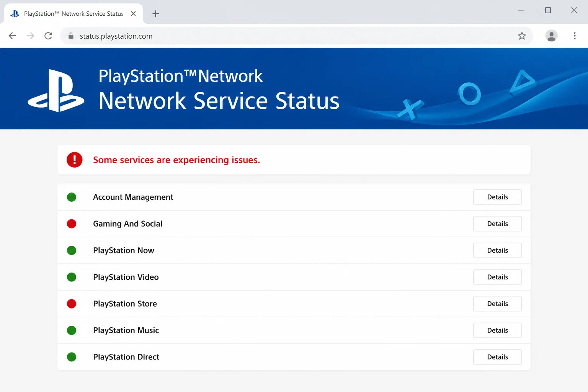Image resolution: width=588 pixels, height=392 pixels.
Task: Click the "PlayStation Video" service name
Action: click(126, 277)
